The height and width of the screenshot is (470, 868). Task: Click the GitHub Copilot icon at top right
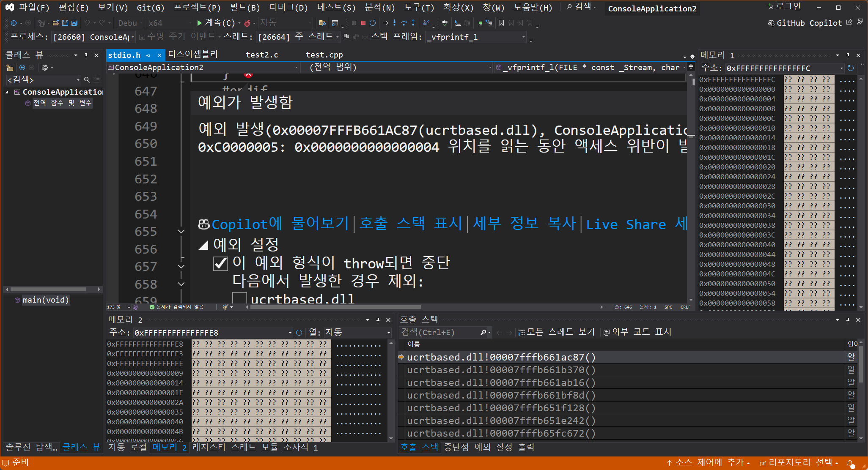point(772,23)
